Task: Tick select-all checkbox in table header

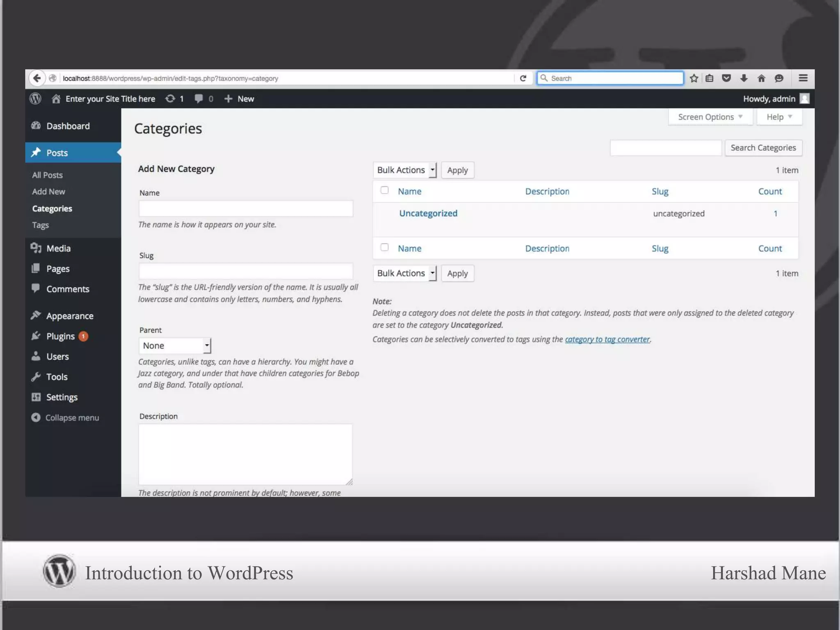Action: point(384,190)
